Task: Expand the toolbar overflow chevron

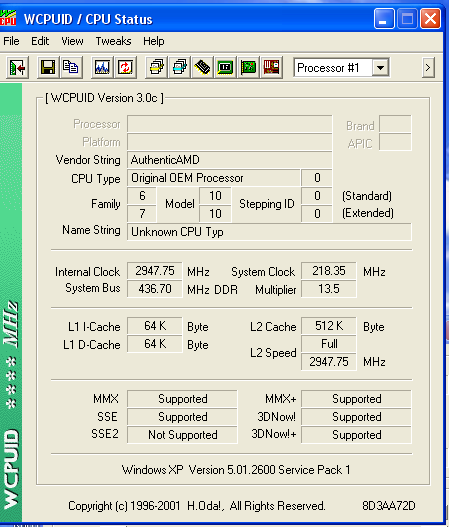Action: point(428,68)
